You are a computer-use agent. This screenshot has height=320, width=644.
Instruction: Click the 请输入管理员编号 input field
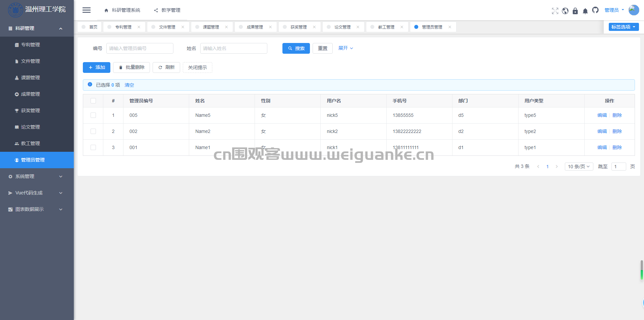(140, 48)
